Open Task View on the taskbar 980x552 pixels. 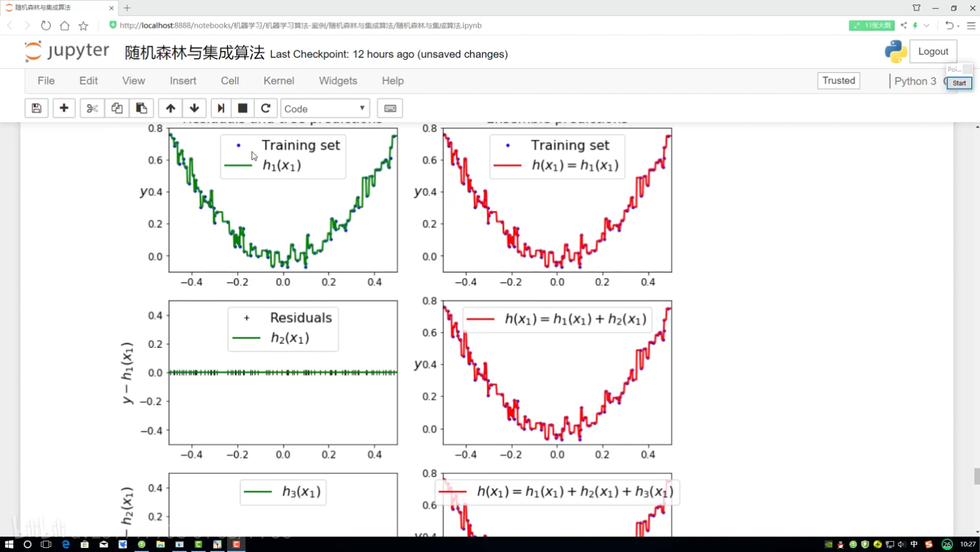pos(46,544)
